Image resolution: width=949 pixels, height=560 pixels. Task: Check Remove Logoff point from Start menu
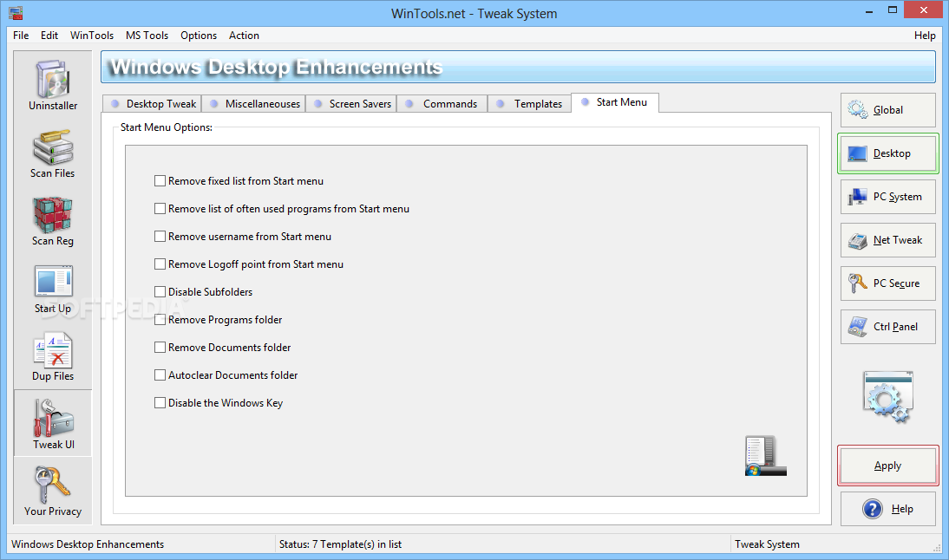point(160,264)
